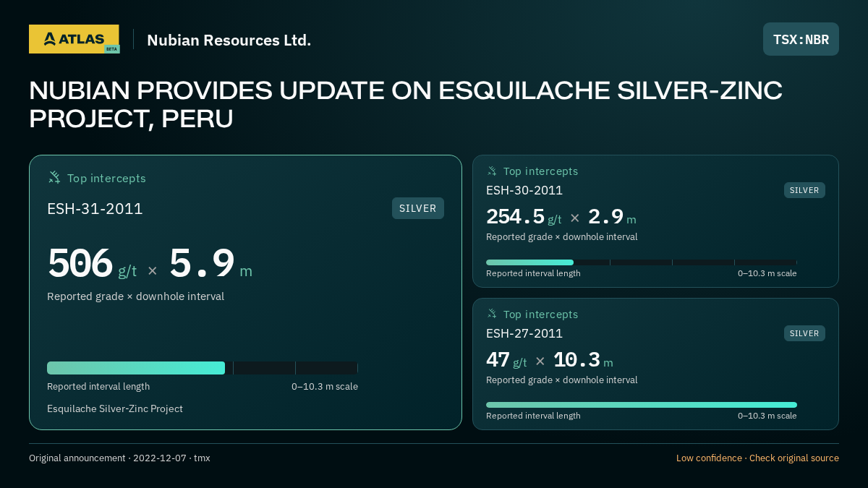Viewport: 868px width, 488px height.
Task: Click the ESH-27-2011 hole ID
Action: coord(524,333)
